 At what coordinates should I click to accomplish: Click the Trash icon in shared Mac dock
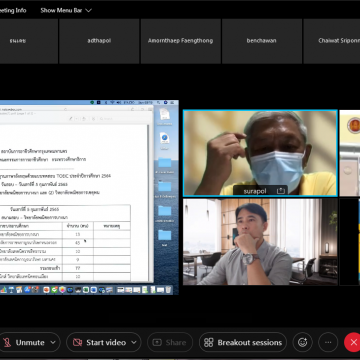pyautogui.click(x=169, y=290)
